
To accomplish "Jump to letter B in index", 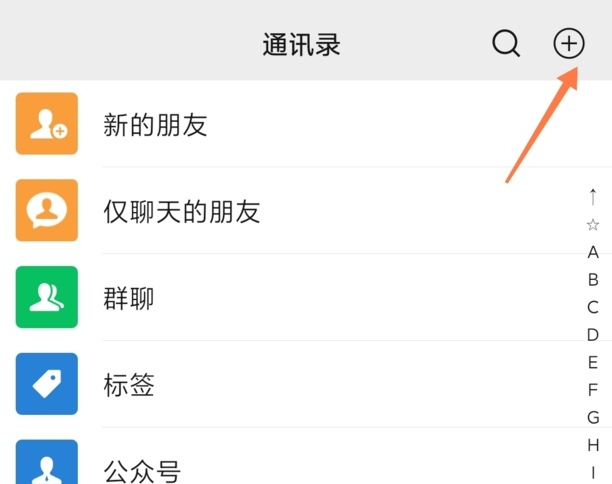I will (593, 280).
